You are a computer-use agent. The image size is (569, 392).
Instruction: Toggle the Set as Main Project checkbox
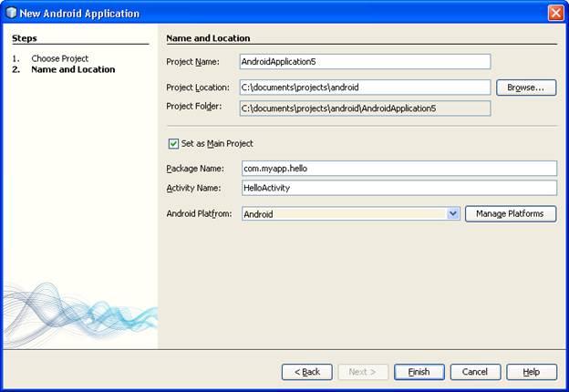pyautogui.click(x=173, y=144)
